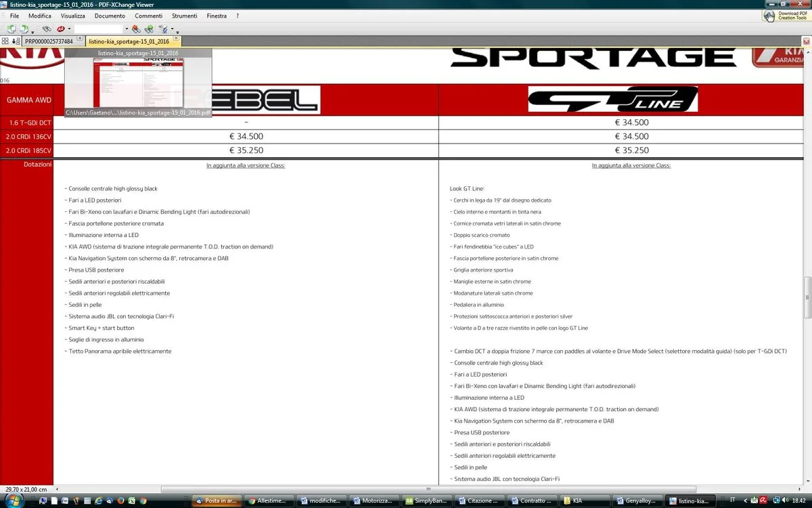The height and width of the screenshot is (508, 812).
Task: Open the Commenti menu
Action: [149, 16]
